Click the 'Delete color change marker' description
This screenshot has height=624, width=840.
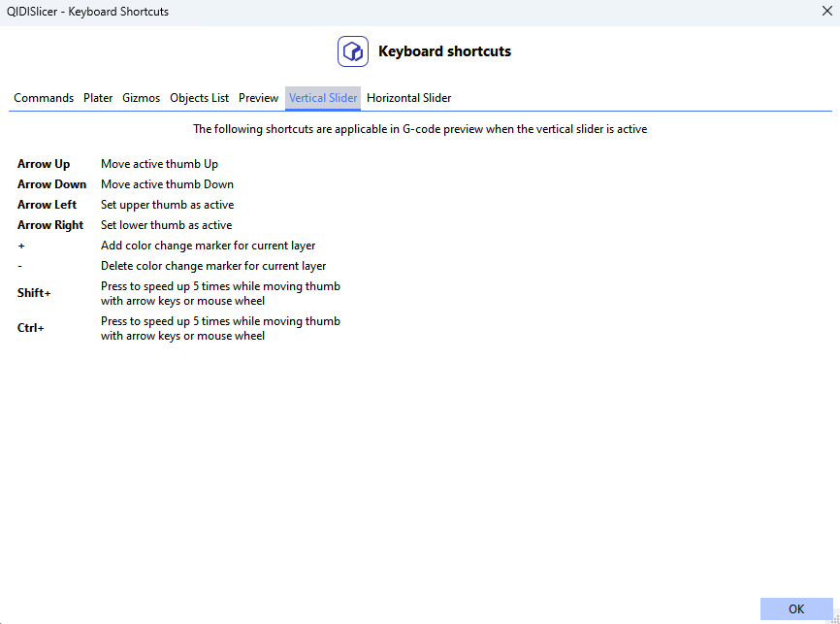pyautogui.click(x=213, y=266)
